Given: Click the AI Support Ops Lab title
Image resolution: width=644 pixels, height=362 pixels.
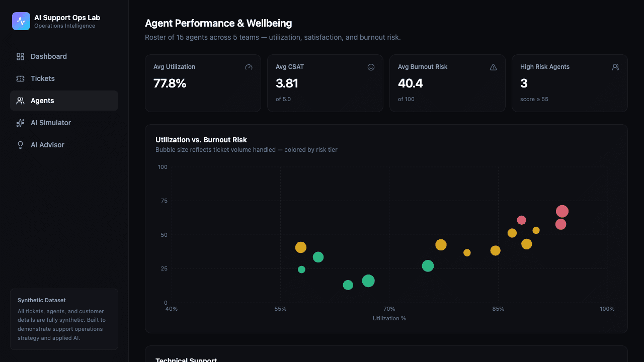Looking at the screenshot, I should click(x=67, y=18).
